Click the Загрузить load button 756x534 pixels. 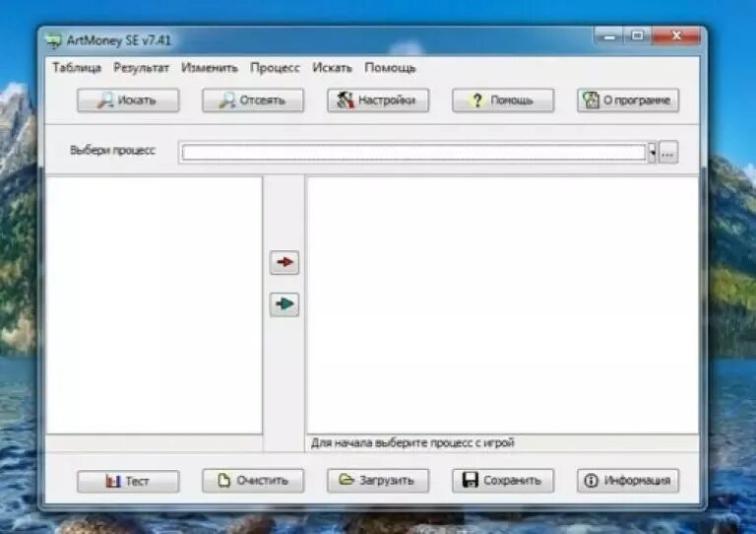coord(378,481)
